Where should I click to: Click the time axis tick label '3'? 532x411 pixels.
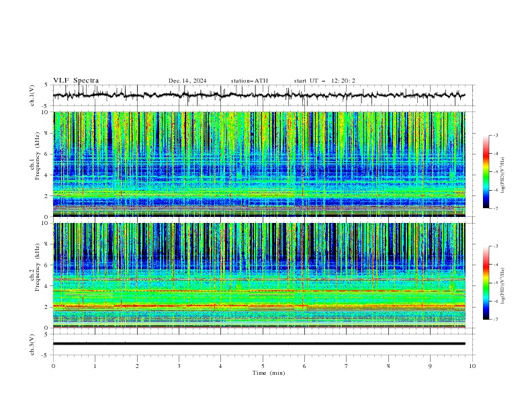[179, 366]
